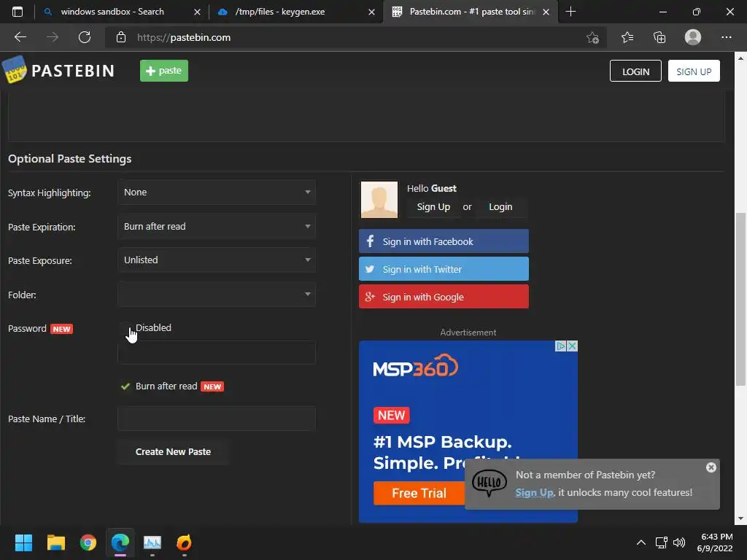Click Login link under Hello Guest

coord(500,207)
